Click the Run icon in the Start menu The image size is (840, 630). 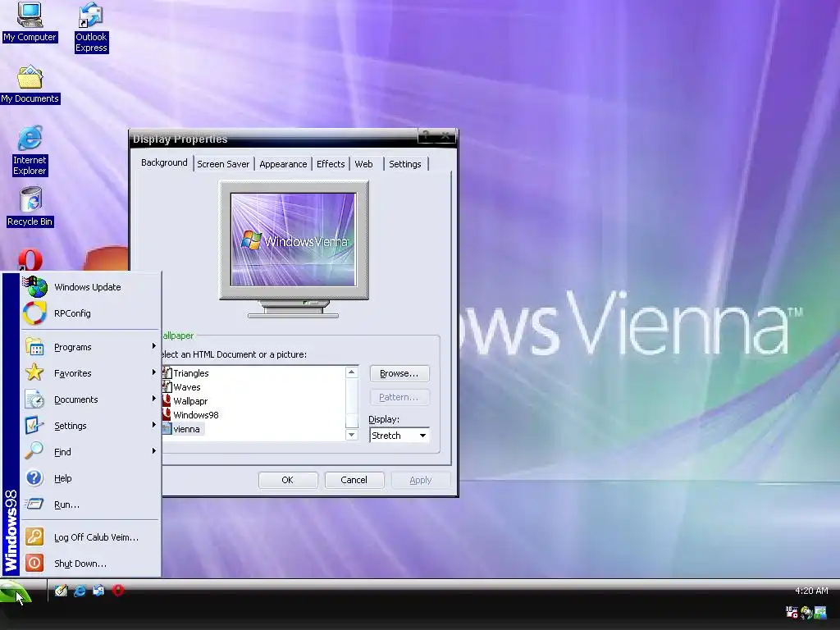tap(34, 504)
